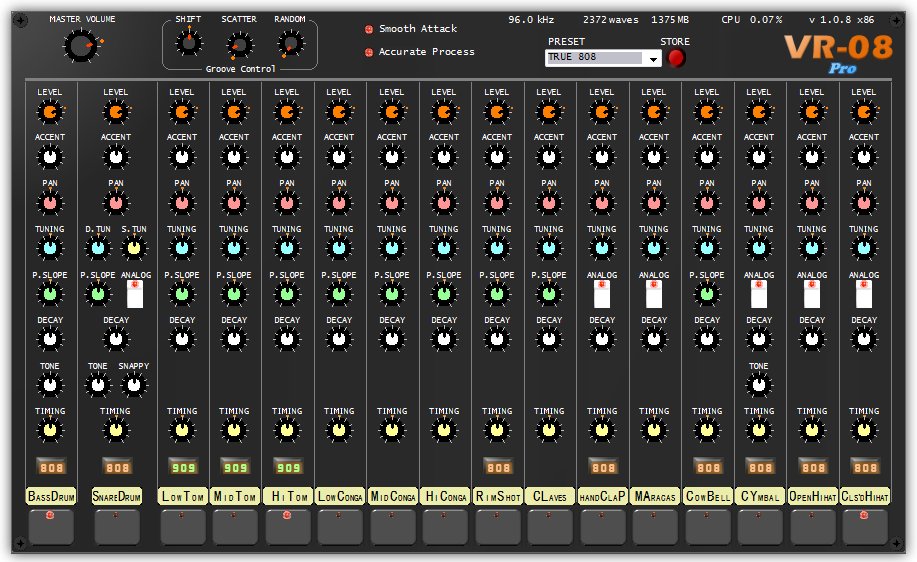Click the Scatter groove knob
Screen dimensions: 917x562
[x=239, y=45]
